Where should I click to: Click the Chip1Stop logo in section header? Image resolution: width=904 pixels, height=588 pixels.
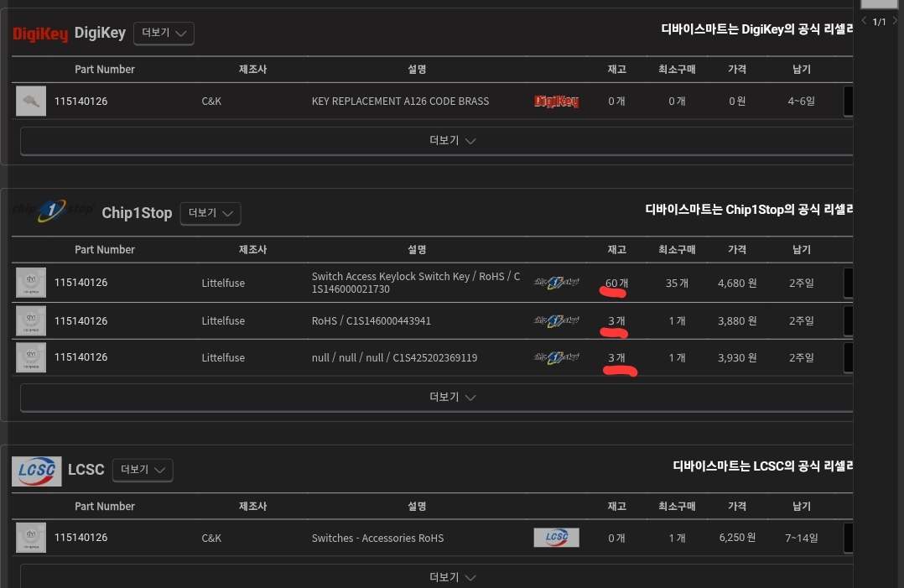pyautogui.click(x=52, y=211)
